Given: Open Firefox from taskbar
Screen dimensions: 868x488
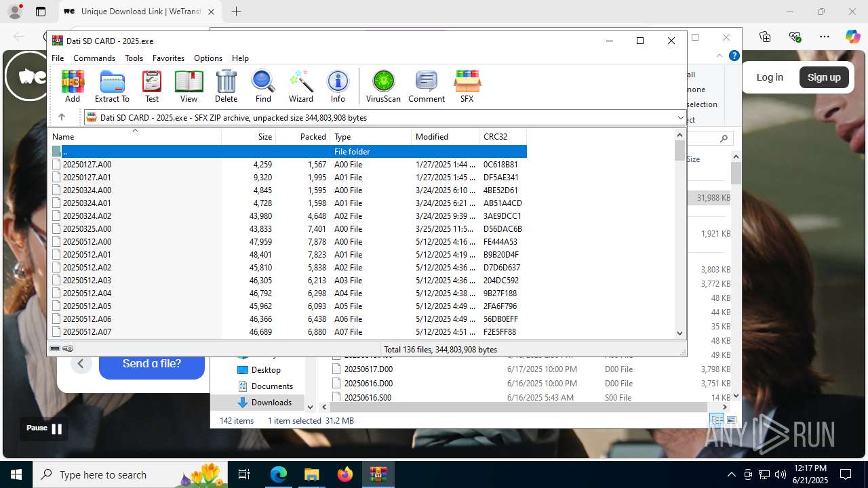Looking at the screenshot, I should (345, 474).
